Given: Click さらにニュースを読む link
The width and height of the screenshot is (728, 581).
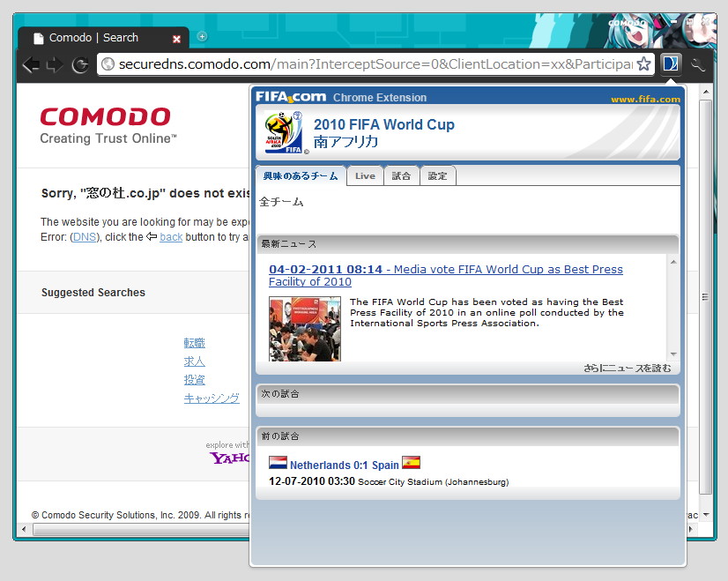Looking at the screenshot, I should tap(628, 369).
